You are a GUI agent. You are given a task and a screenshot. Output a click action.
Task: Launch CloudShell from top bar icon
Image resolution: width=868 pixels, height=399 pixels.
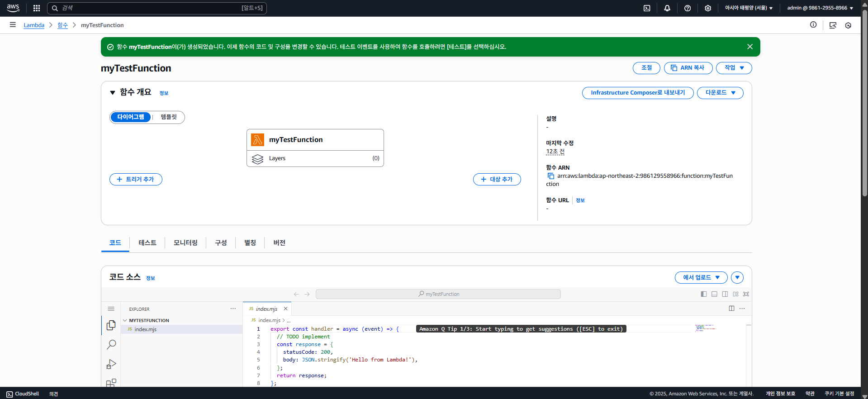(x=647, y=8)
